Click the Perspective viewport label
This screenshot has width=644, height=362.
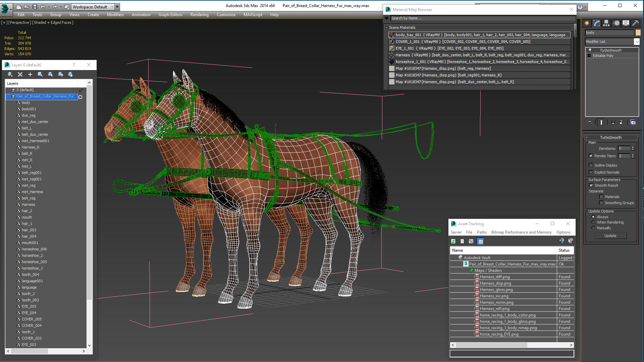pos(19,22)
